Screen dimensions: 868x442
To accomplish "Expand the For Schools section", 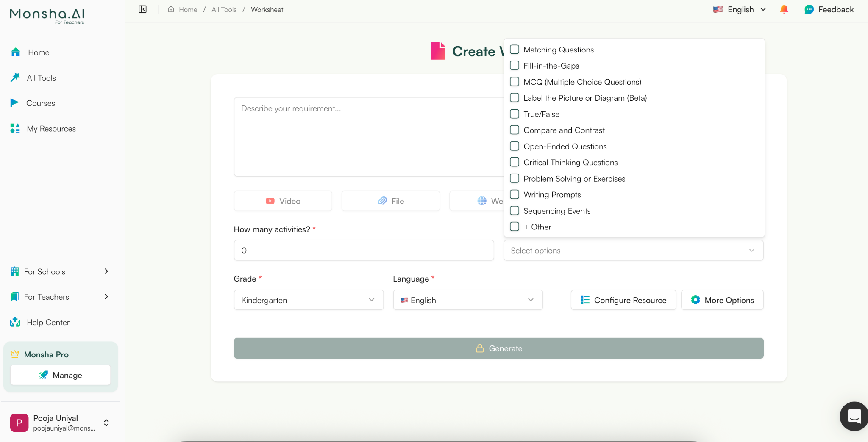I will pos(45,271).
